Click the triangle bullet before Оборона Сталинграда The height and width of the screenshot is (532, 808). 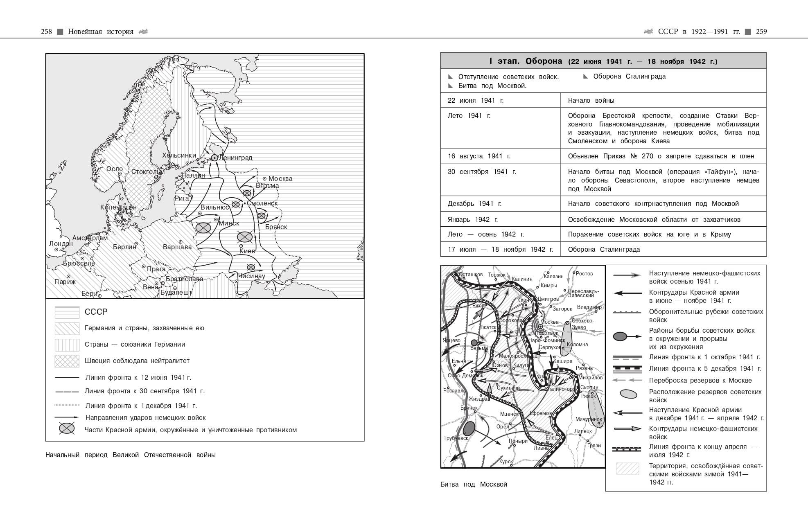(585, 77)
